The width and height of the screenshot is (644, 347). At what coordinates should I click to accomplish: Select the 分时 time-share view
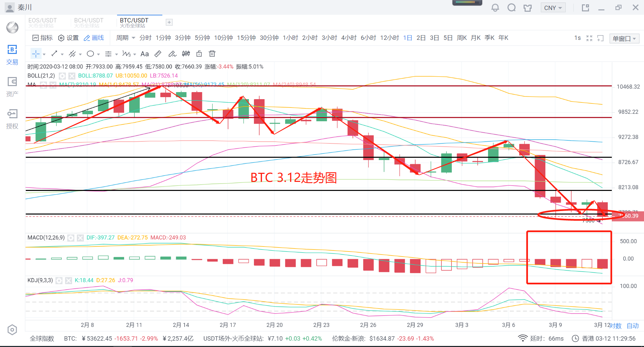coord(146,38)
